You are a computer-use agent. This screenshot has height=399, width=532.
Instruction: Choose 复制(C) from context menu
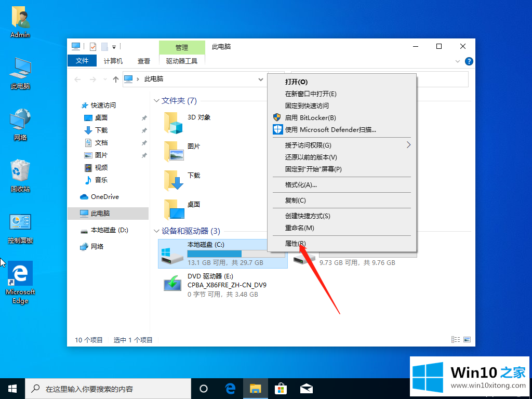pos(342,201)
